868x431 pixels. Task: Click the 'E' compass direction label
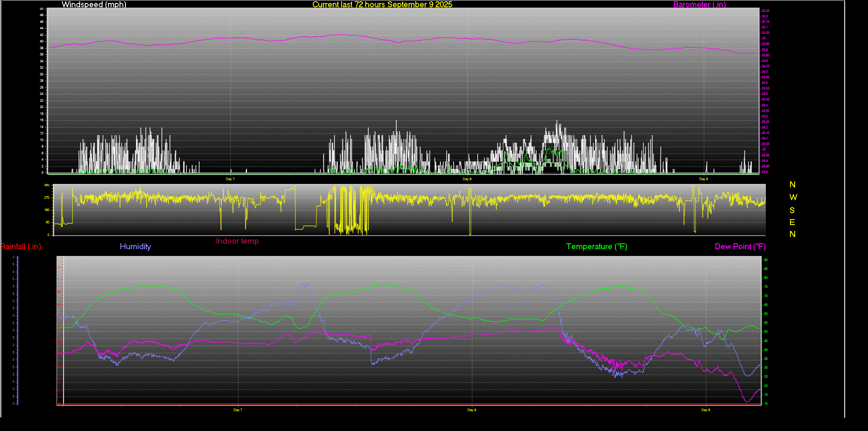tap(792, 222)
